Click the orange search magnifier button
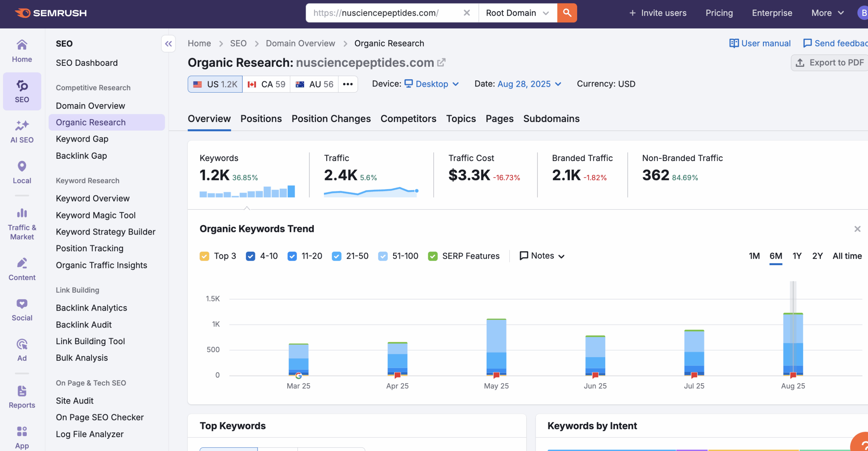The height and width of the screenshot is (451, 868). 567,13
